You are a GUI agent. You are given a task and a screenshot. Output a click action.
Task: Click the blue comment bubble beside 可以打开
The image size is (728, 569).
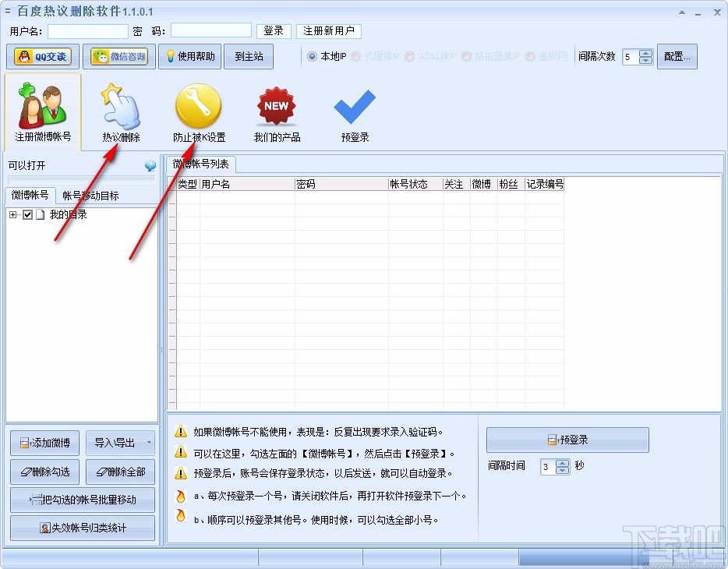[x=150, y=165]
